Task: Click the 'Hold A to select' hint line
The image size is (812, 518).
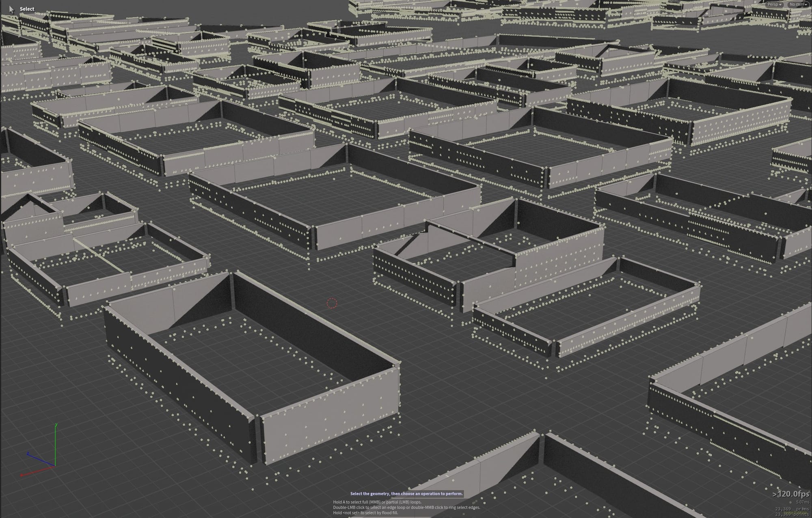Action: tap(377, 502)
